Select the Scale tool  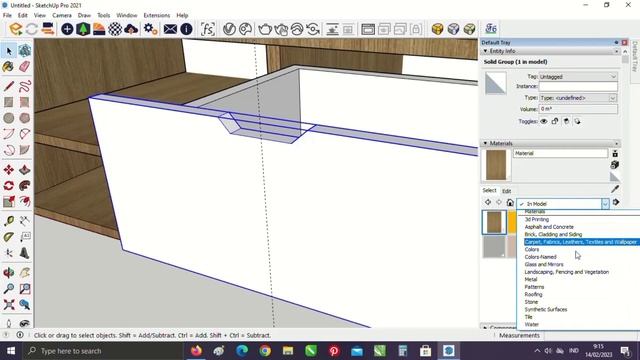[x=9, y=201]
